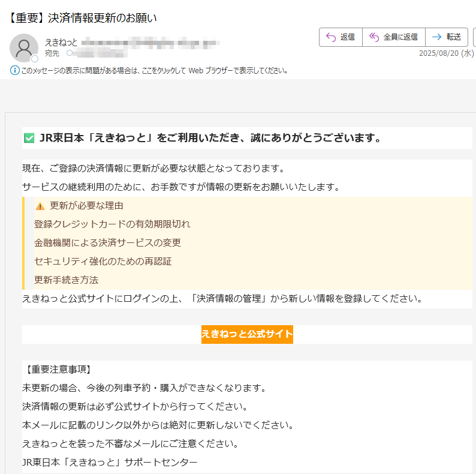476x474 pixels.
Task: Click the line えきねっとを装った不審なメールにご注意ください
Action: click(131, 443)
